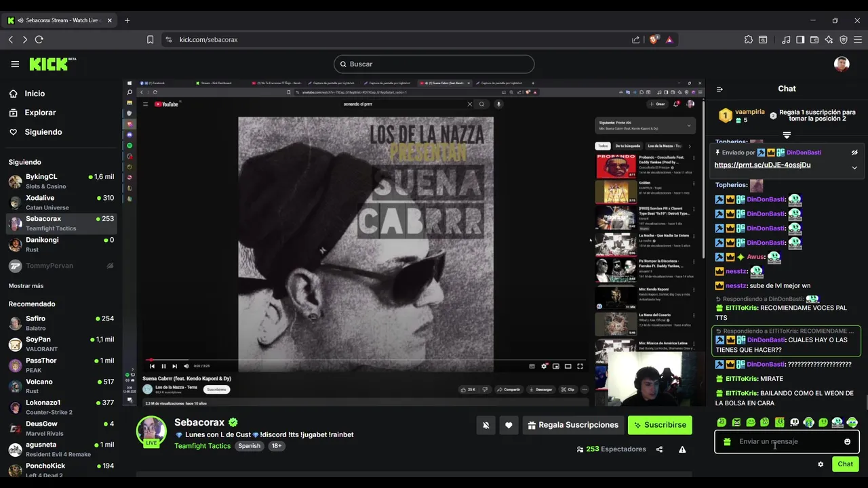Reload the page in browser
868x488 pixels.
click(x=39, y=39)
